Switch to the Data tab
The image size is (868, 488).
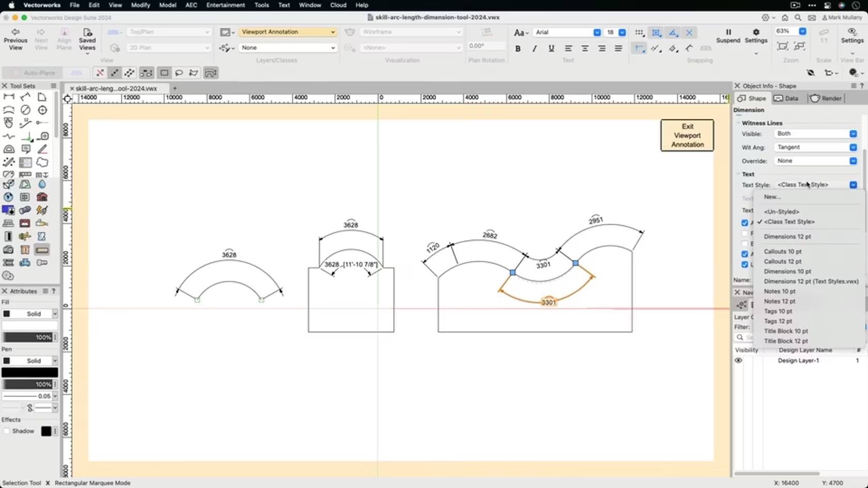786,99
